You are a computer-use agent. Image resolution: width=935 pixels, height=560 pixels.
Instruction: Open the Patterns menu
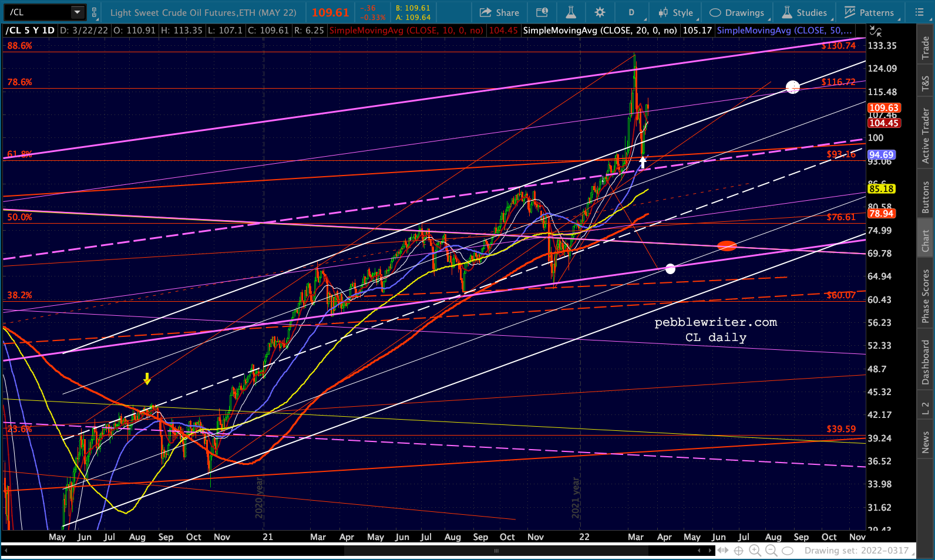coord(869,12)
